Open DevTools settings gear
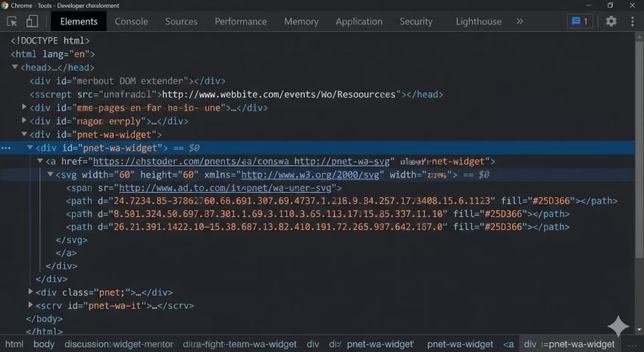This screenshot has width=644, height=352. pyautogui.click(x=611, y=21)
